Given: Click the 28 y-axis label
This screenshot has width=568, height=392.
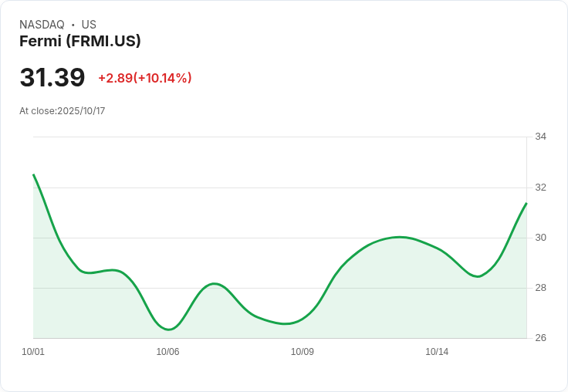Looking at the screenshot, I should (540, 288).
